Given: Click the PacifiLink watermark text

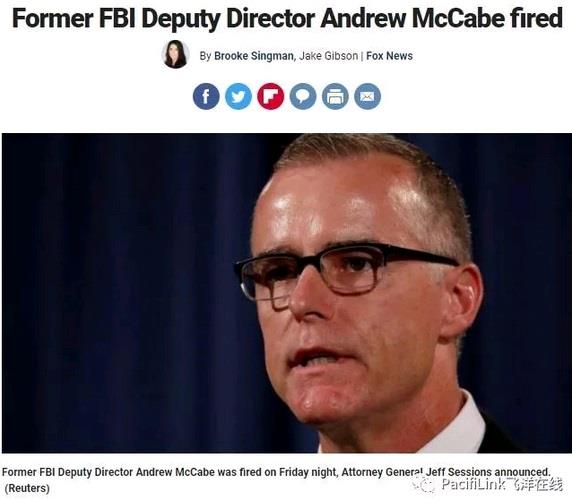Looking at the screenshot, I should tap(502, 484).
